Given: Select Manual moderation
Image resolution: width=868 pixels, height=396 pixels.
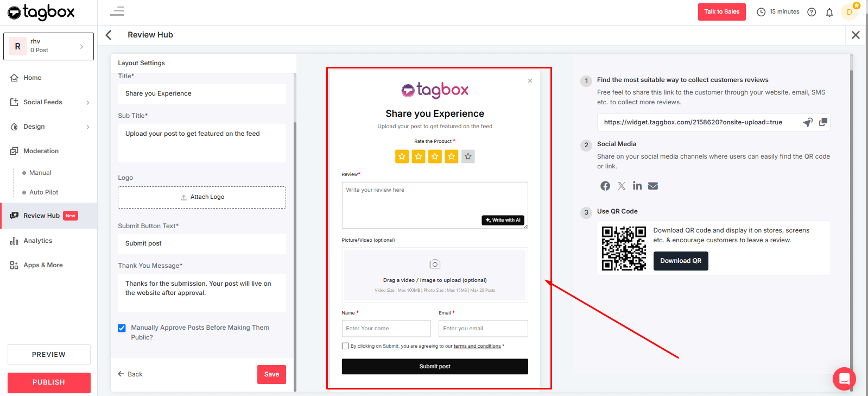Looking at the screenshot, I should pyautogui.click(x=40, y=173).
